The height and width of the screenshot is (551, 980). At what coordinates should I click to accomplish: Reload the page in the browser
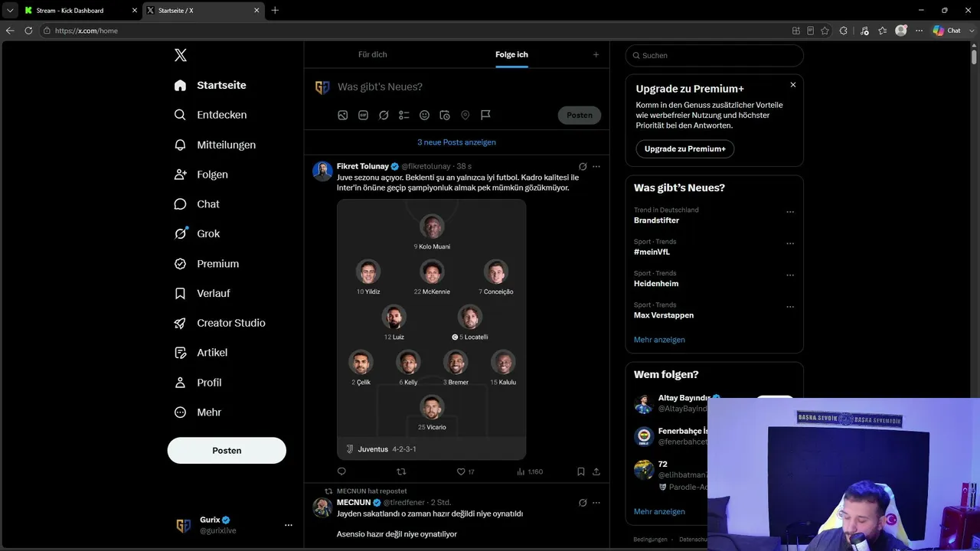pyautogui.click(x=28, y=31)
